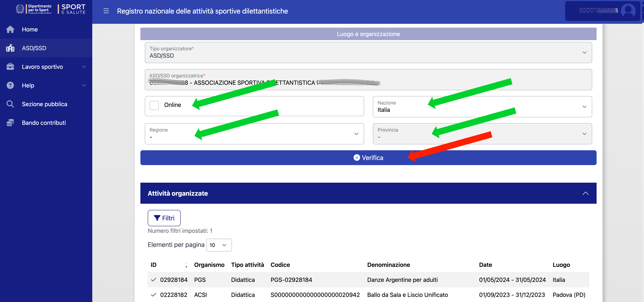Open the Filtri button
Image resolution: width=644 pixels, height=302 pixels.
tap(164, 218)
